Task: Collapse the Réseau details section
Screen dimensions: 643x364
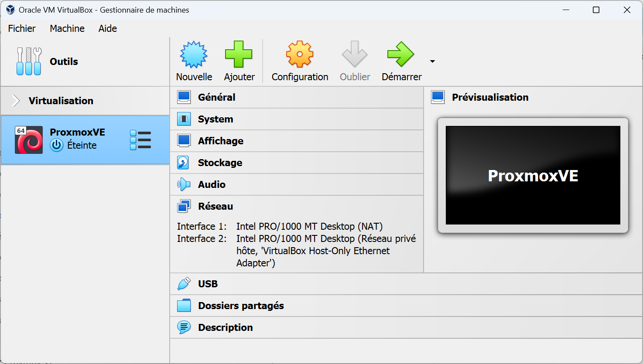Action: point(215,206)
